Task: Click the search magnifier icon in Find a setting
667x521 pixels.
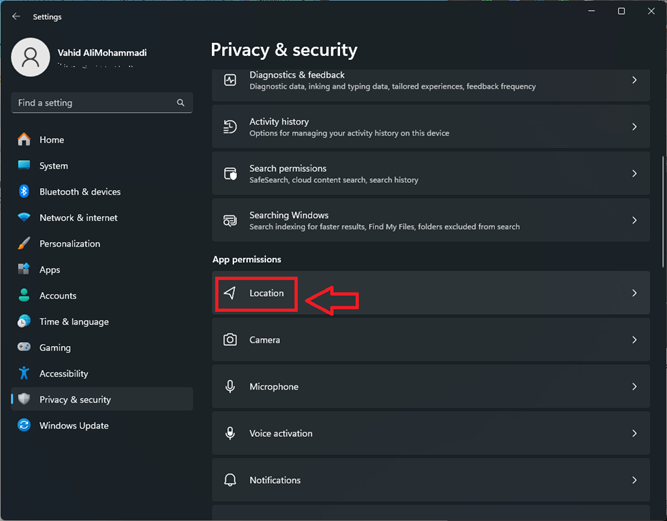Action: point(180,102)
